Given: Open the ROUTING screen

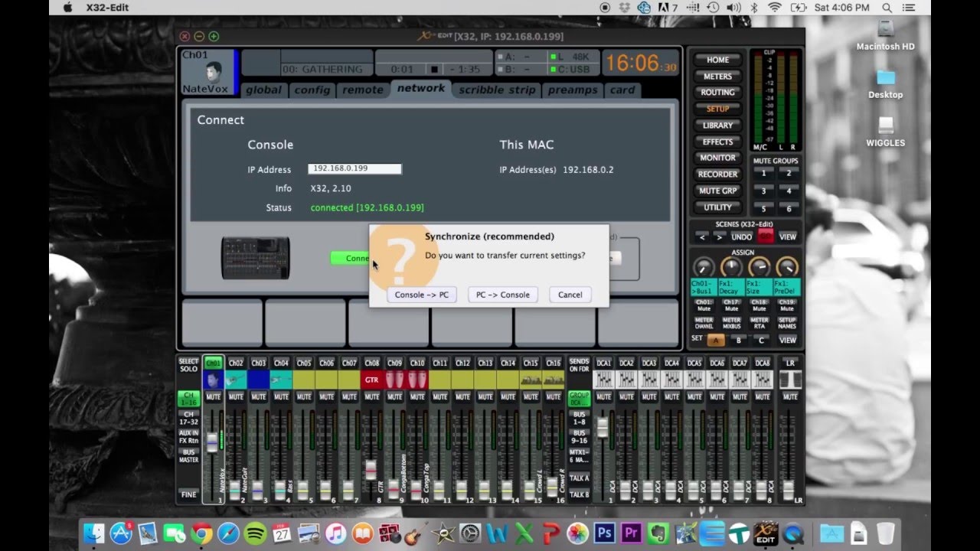Looking at the screenshot, I should 717,93.
